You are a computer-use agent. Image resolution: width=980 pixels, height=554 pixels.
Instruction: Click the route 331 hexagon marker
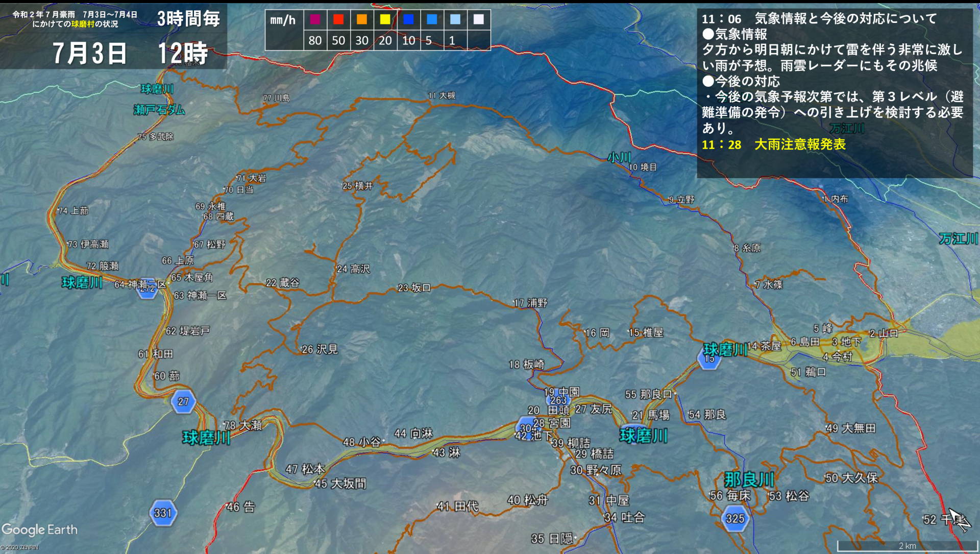click(163, 513)
